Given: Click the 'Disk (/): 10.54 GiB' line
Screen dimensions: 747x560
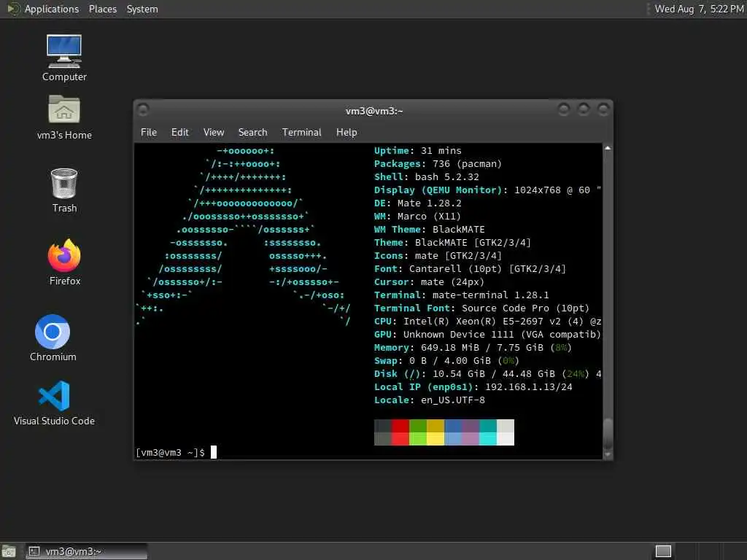Looking at the screenshot, I should coord(488,374).
